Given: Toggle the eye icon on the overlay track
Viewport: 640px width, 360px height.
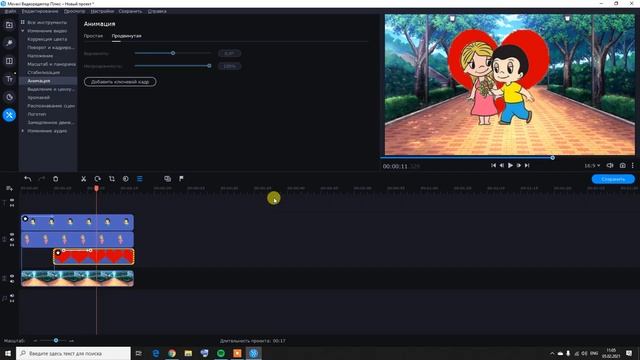Looking at the screenshot, I should (x=12, y=235).
